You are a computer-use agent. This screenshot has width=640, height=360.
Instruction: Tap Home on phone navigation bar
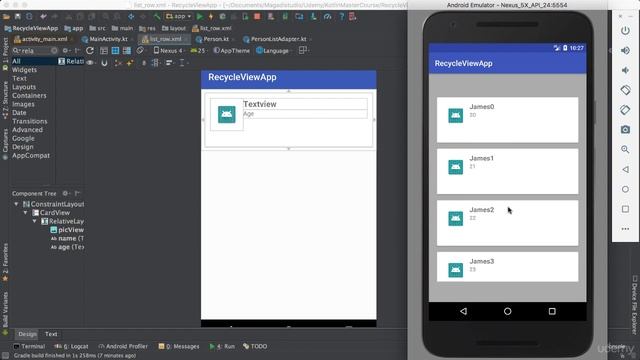(x=507, y=311)
